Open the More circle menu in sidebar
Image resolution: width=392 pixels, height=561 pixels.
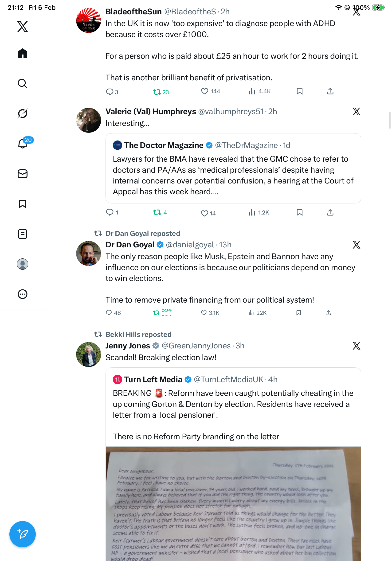[23, 294]
